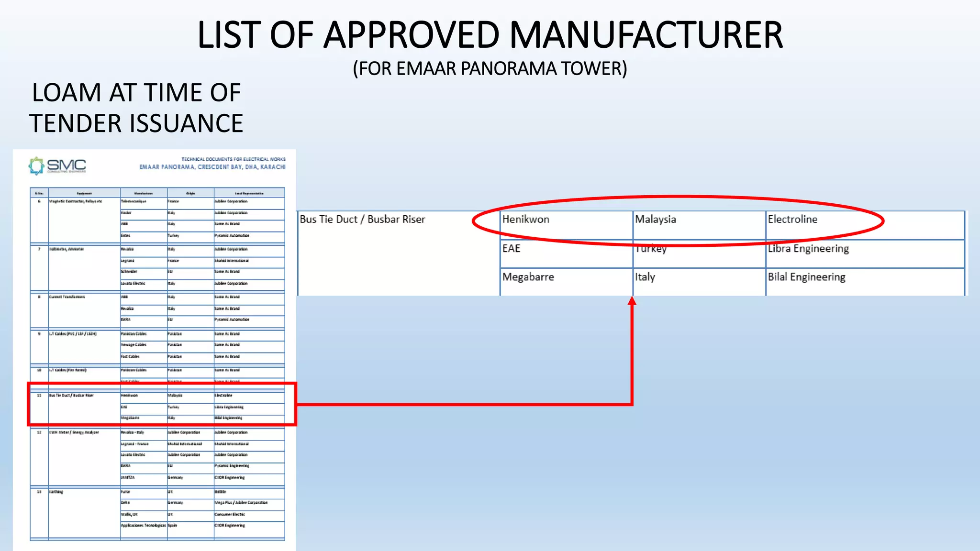
Task: Click the Henikwon cell in enlarged table
Action: (526, 220)
